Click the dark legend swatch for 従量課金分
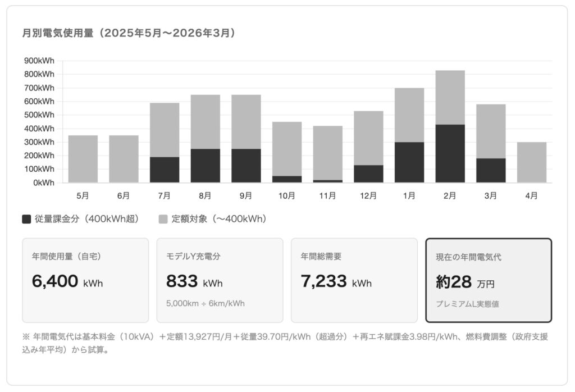Viewport: 575px width, 392px height. click(x=26, y=219)
